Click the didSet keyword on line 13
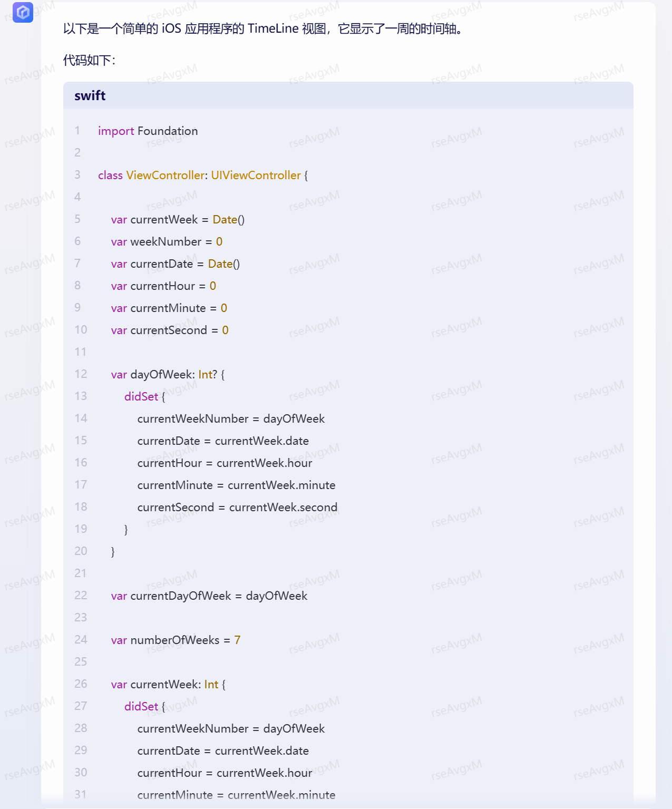This screenshot has height=809, width=672. click(141, 396)
